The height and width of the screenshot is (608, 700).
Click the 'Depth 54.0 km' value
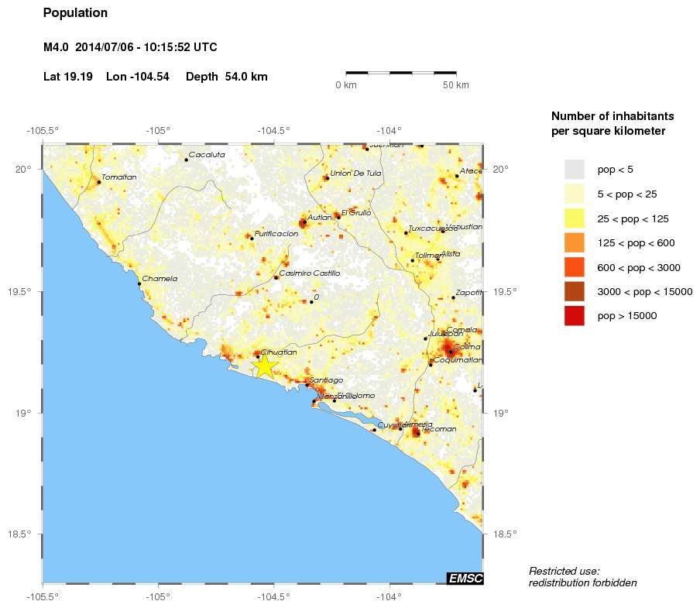(227, 77)
